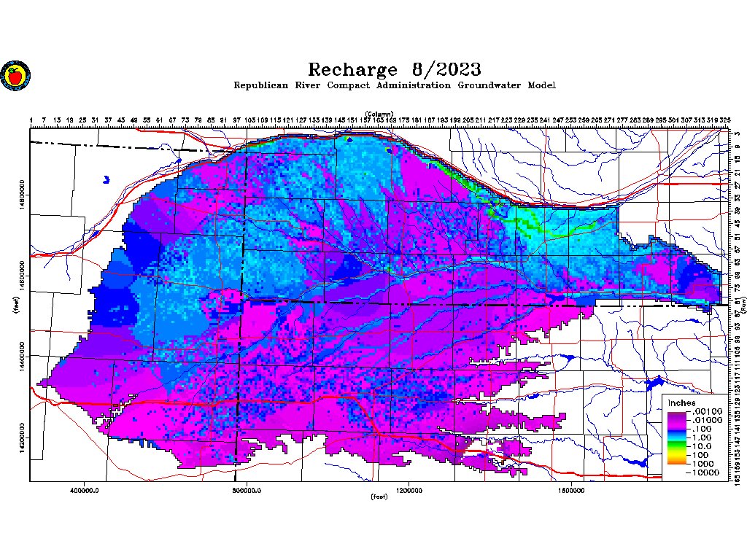
Task: Click the y-axis value "14200000"
Action: coord(23,438)
